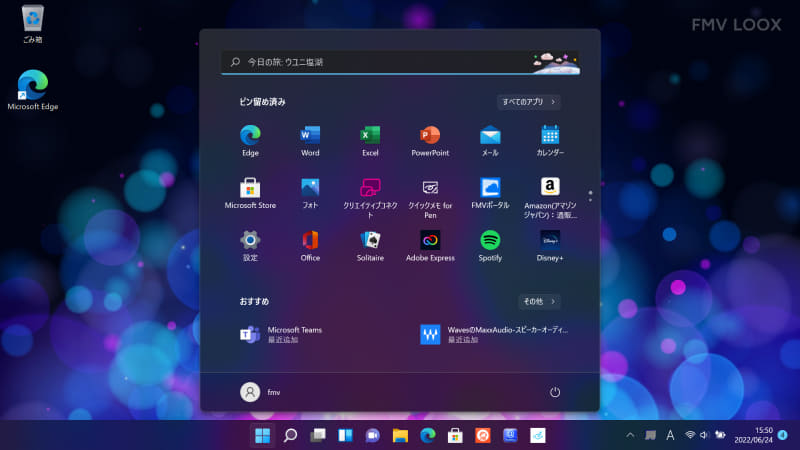Image resolution: width=800 pixels, height=450 pixels.
Task: Open the blue monitor app icon on the taskbar
Action: [510, 435]
